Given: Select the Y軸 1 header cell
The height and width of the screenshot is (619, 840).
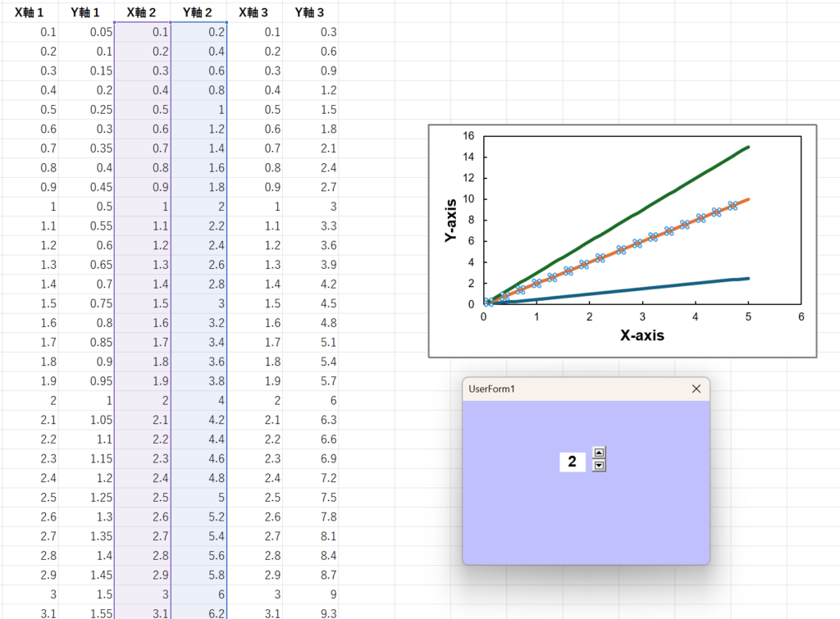Looking at the screenshot, I should [85, 11].
